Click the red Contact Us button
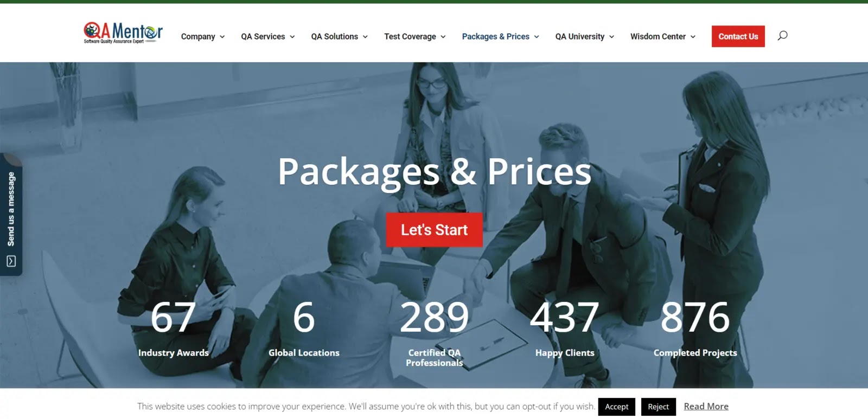Viewport: 868px width, 419px height. point(738,36)
